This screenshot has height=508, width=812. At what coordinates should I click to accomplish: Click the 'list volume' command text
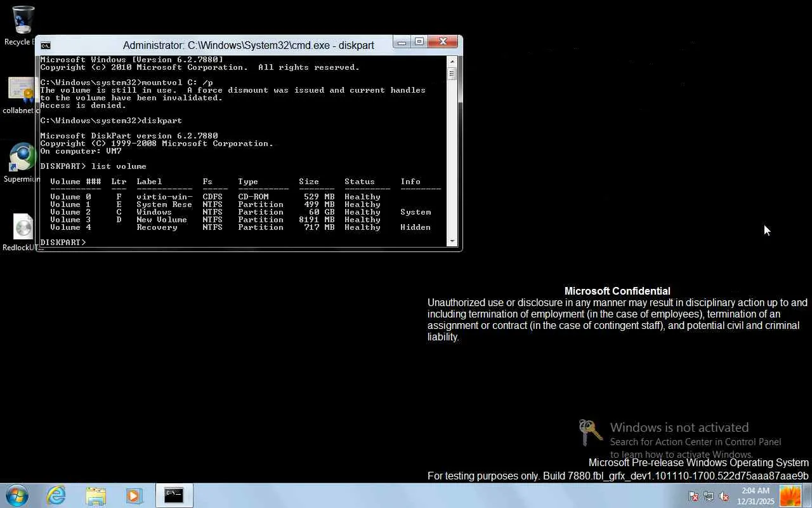click(119, 166)
